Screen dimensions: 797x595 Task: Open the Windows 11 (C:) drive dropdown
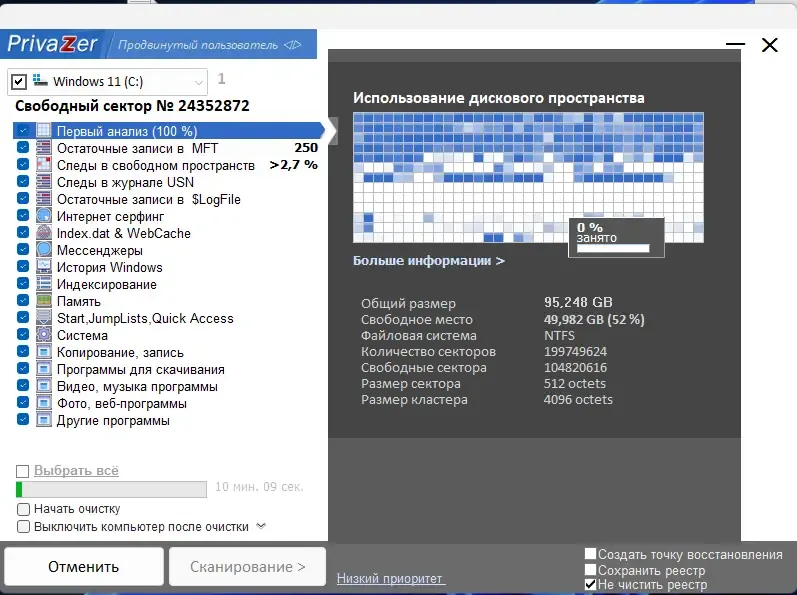(199, 82)
